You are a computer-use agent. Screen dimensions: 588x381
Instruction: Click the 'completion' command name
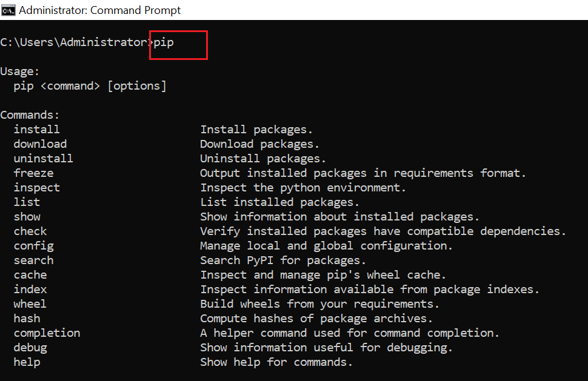click(x=47, y=333)
